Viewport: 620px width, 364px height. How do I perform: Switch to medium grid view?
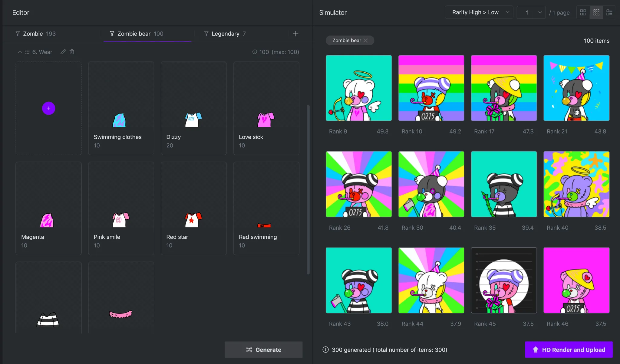click(596, 12)
